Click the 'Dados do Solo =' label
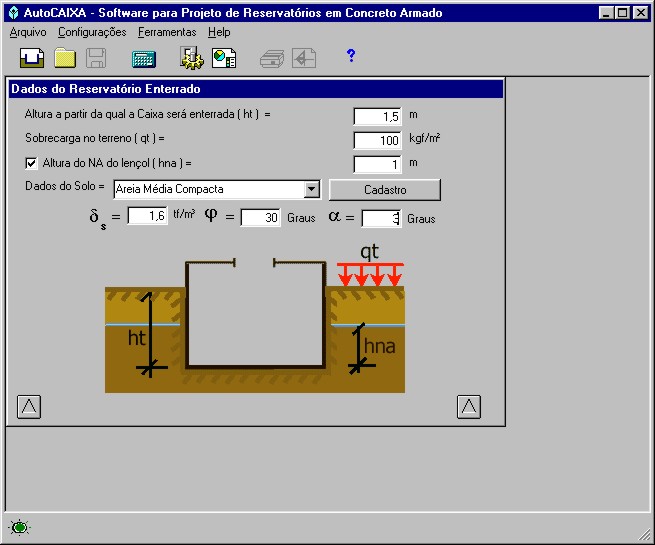This screenshot has width=655, height=545. click(65, 186)
